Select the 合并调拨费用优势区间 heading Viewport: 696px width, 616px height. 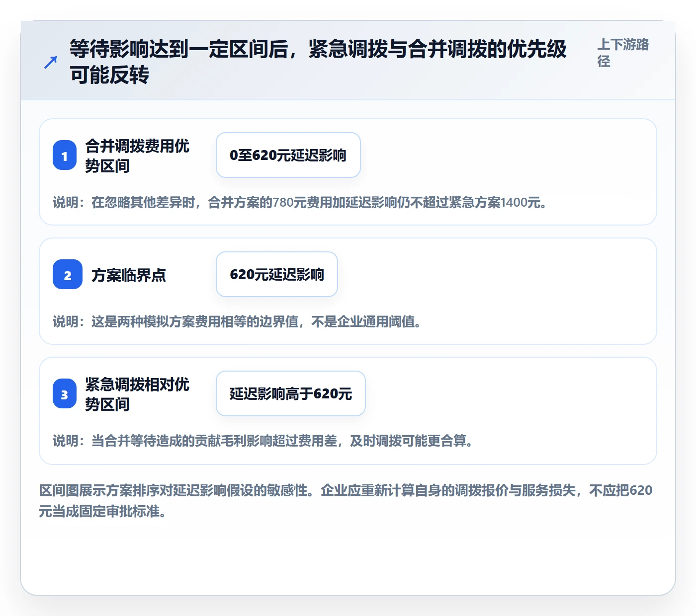tap(137, 155)
